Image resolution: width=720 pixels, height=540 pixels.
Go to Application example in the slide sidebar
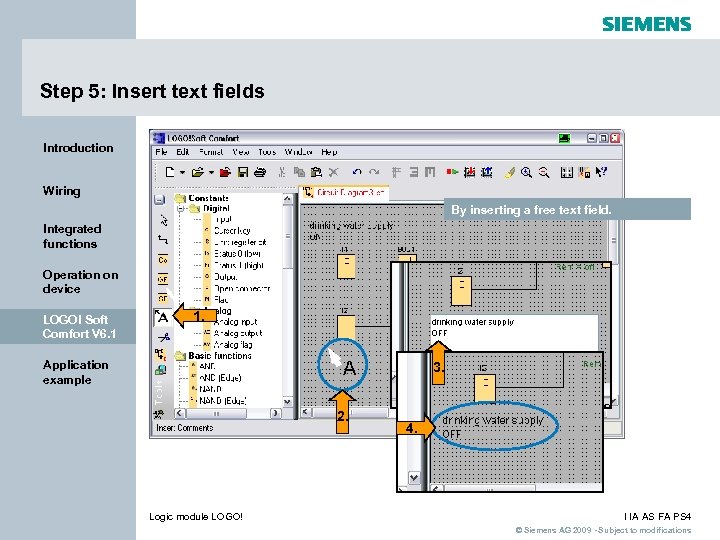(76, 372)
